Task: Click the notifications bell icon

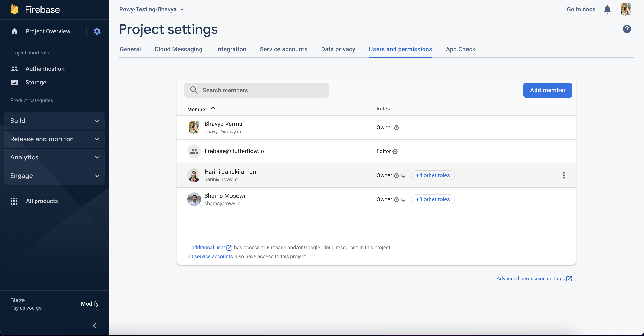Action: [607, 10]
